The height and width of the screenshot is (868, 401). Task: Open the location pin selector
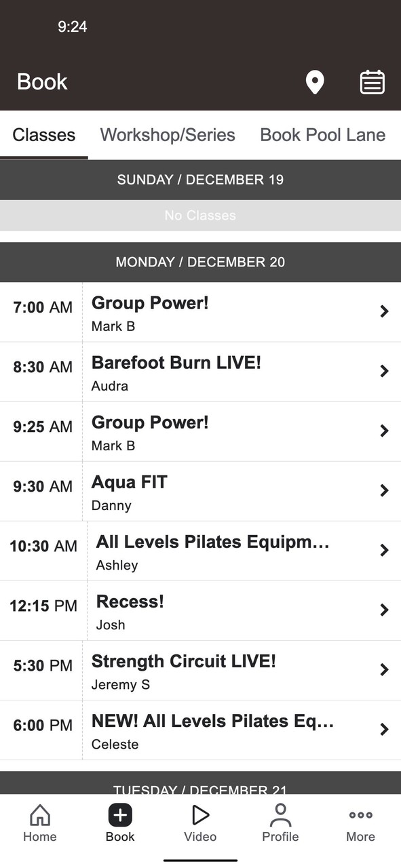(314, 83)
